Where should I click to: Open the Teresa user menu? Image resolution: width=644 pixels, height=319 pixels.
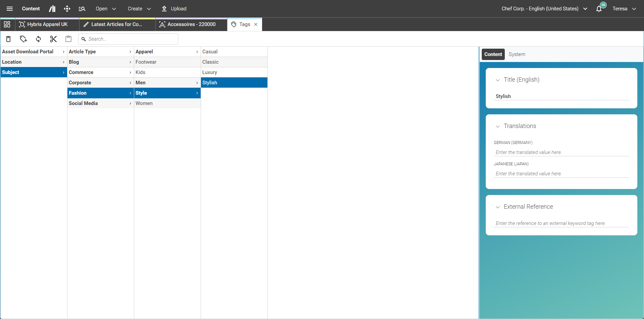coord(624,9)
